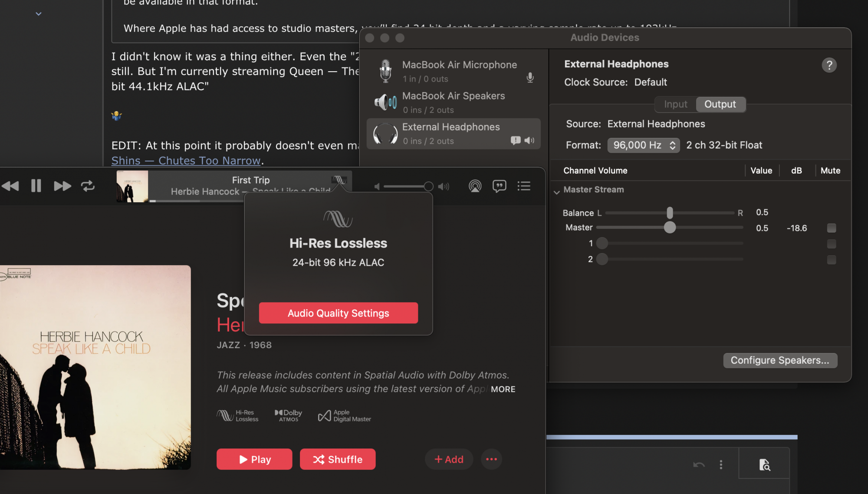Toggle repeat mode in player

tap(88, 186)
